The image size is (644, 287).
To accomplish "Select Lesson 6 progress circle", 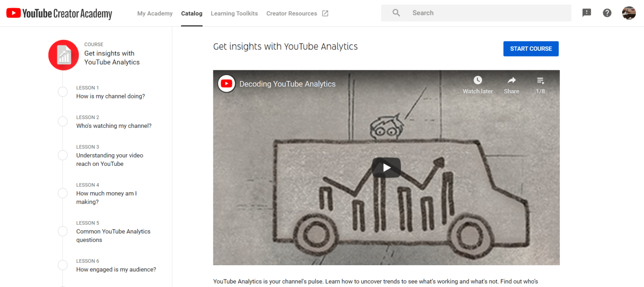I will [62, 265].
